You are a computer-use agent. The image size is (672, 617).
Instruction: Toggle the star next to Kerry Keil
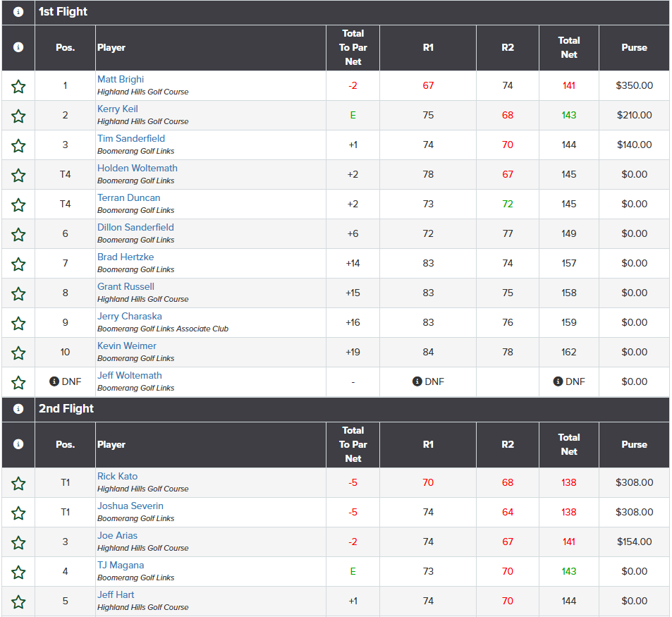pos(18,116)
